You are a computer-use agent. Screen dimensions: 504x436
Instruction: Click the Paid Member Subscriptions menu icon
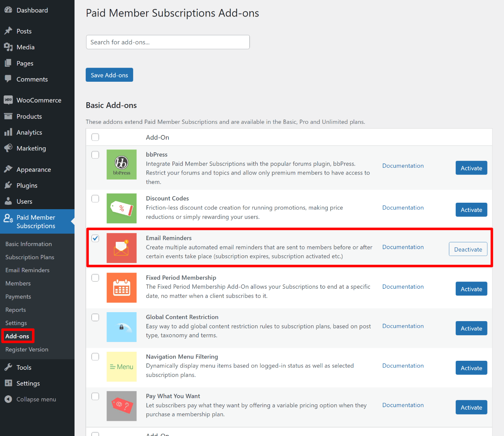click(x=8, y=218)
